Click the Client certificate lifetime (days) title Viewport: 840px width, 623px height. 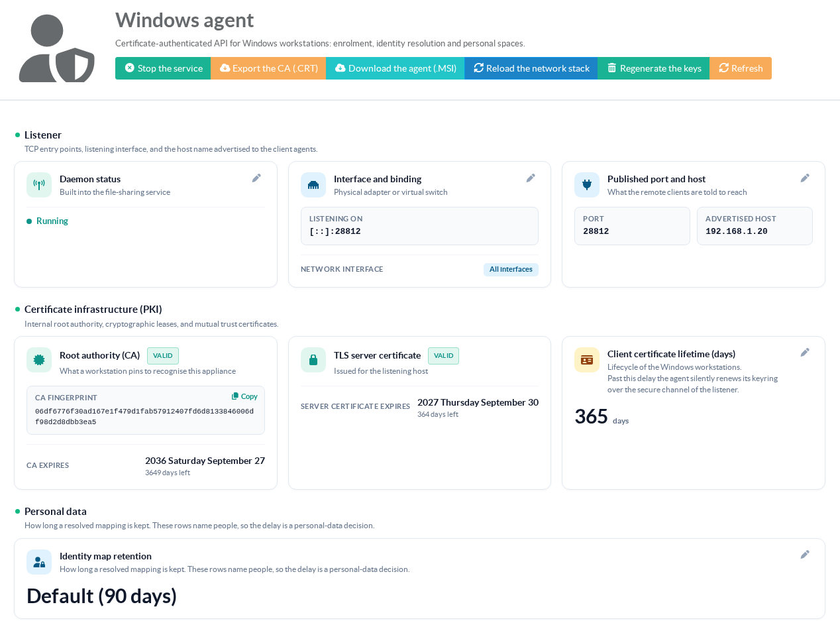coord(671,354)
